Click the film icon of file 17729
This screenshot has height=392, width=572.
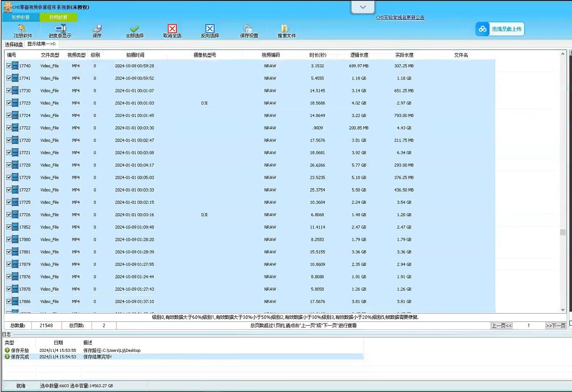coord(15,177)
